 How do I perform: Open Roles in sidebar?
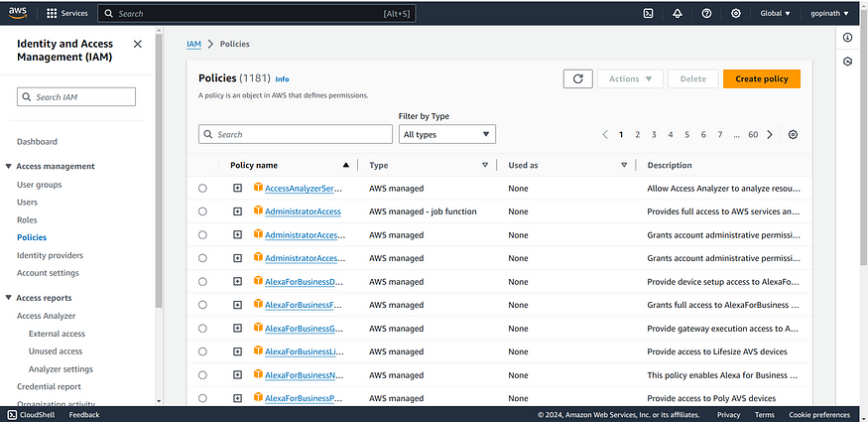click(27, 219)
